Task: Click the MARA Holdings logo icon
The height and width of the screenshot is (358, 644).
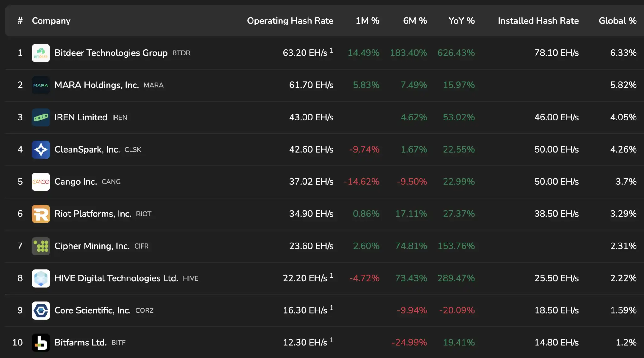Action: click(x=41, y=85)
